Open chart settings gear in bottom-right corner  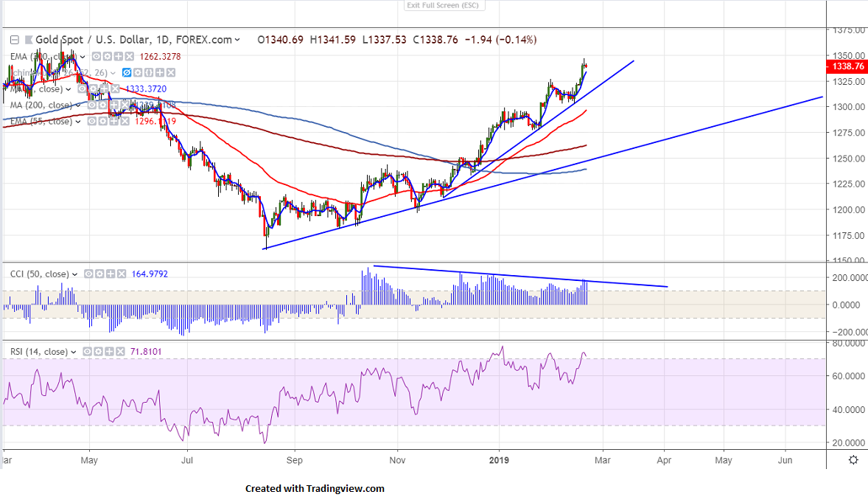[853, 460]
